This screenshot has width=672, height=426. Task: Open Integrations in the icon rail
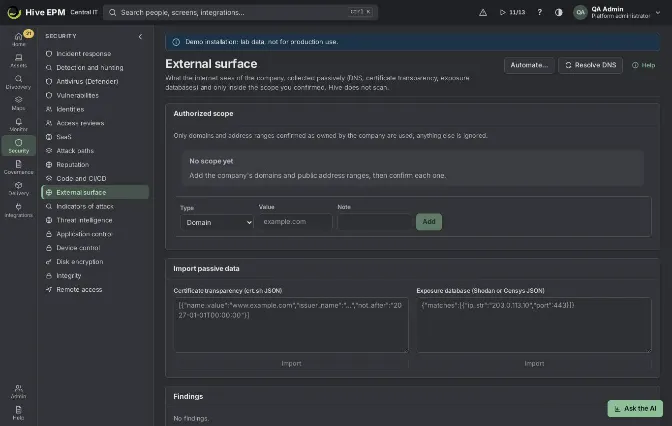pyautogui.click(x=18, y=210)
